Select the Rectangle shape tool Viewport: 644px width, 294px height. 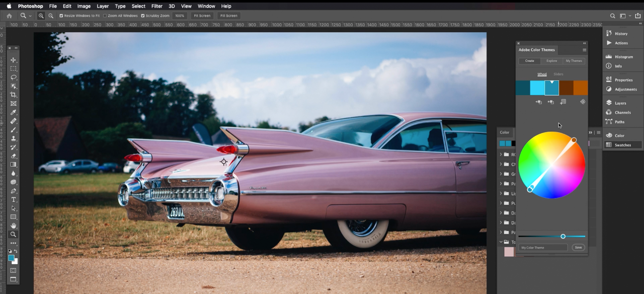click(14, 217)
